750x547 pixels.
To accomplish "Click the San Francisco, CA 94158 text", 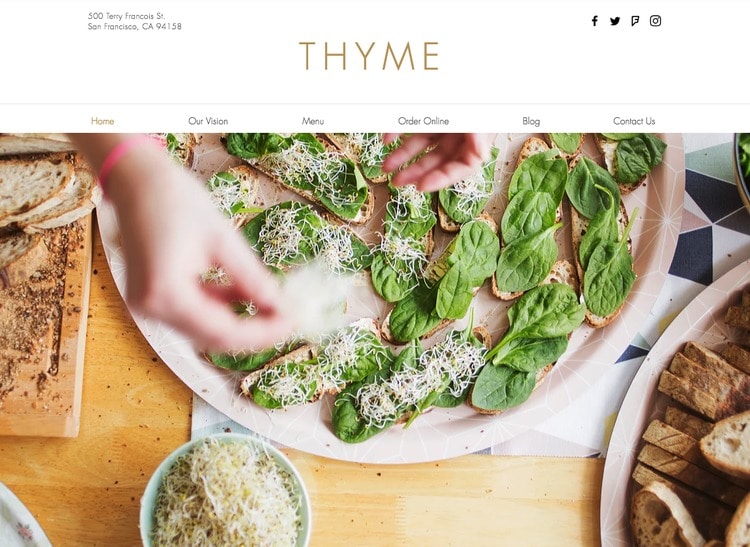I will [134, 26].
